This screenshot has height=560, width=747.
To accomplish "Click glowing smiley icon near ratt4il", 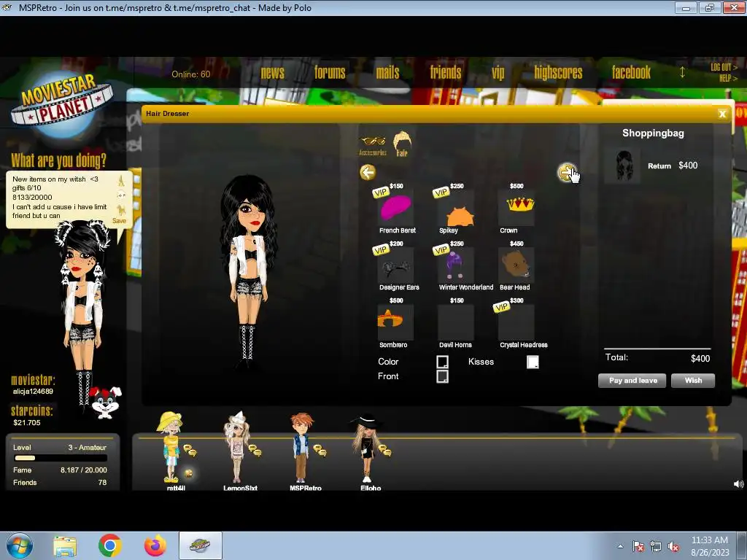I will pyautogui.click(x=189, y=473).
